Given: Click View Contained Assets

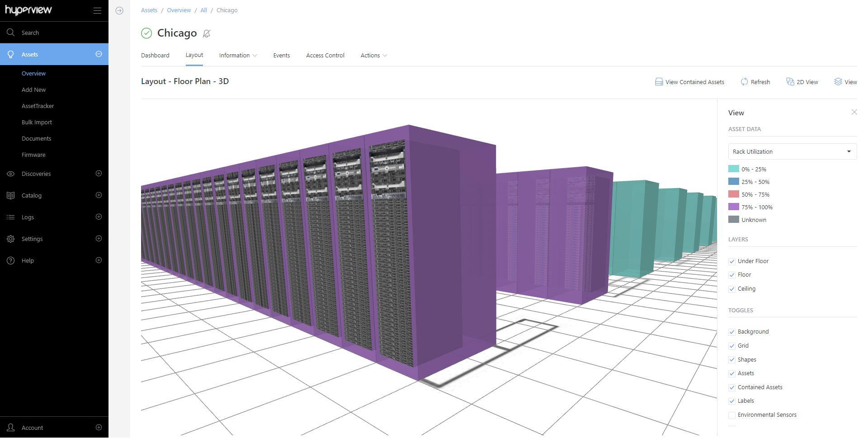Looking at the screenshot, I should click(689, 82).
